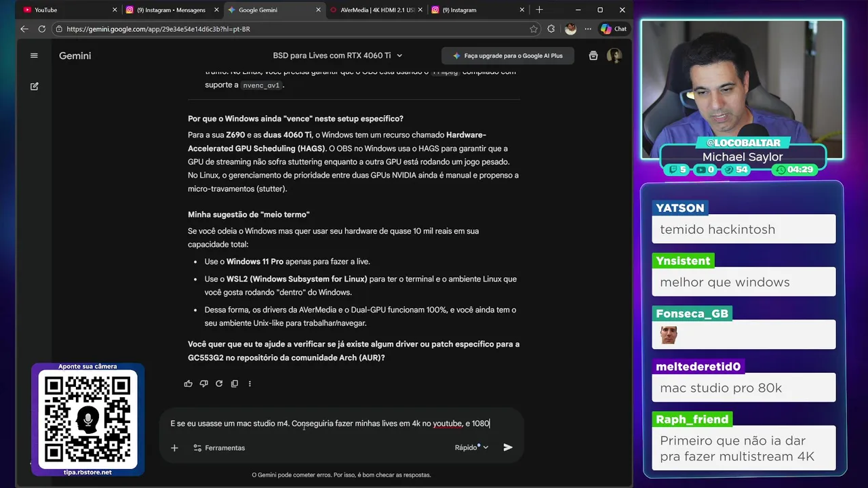The image size is (868, 488).
Task: Click the browser address bar URL
Action: click(x=158, y=29)
